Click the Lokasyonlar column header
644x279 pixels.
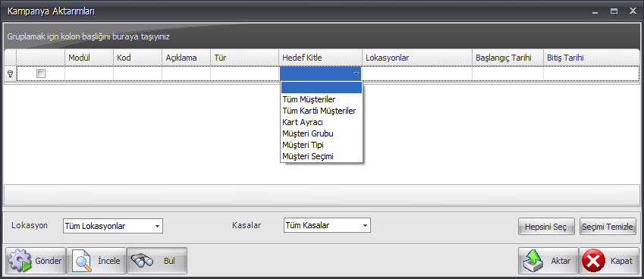click(417, 58)
